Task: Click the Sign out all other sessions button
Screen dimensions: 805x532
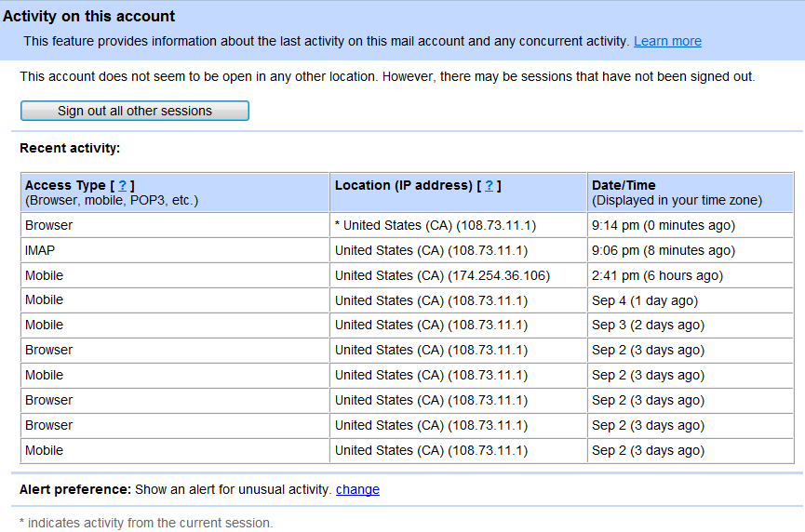Action: [x=135, y=111]
